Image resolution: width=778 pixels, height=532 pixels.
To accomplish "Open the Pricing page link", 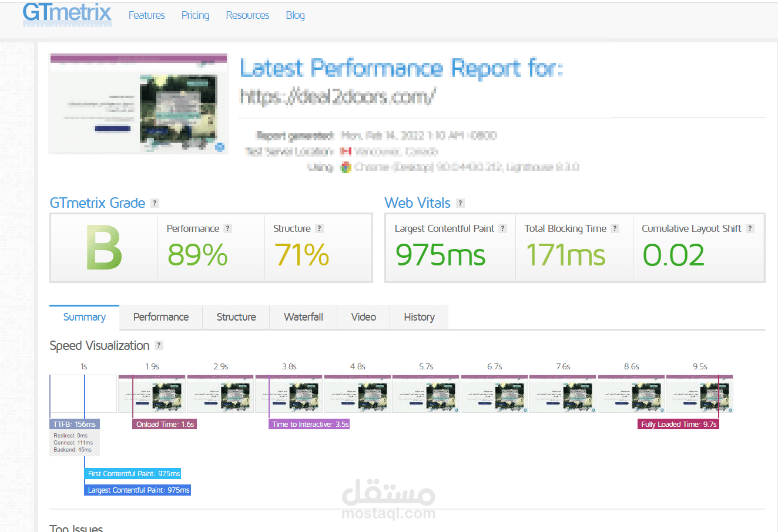I will coord(195,15).
